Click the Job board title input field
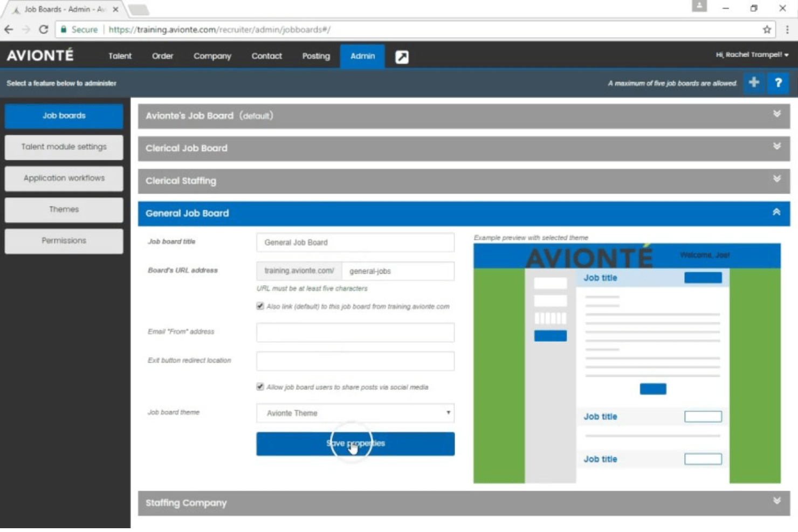 [355, 243]
